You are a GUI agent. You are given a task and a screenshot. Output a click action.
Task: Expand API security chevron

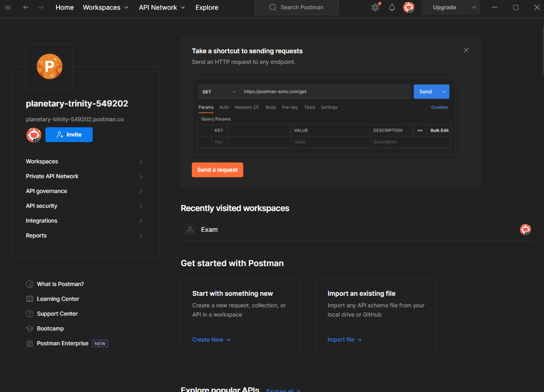(x=141, y=206)
